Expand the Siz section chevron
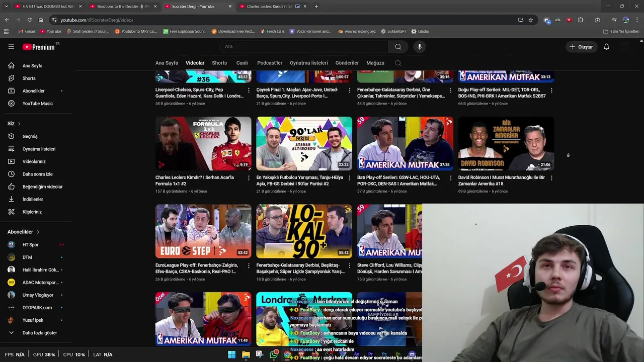 [x=19, y=124]
